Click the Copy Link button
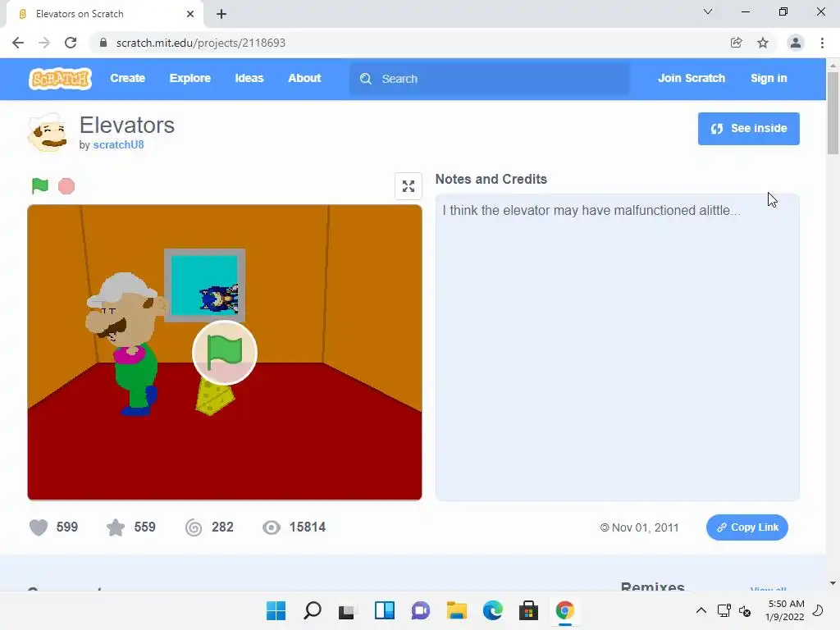Image resolution: width=840 pixels, height=630 pixels. [x=747, y=527]
